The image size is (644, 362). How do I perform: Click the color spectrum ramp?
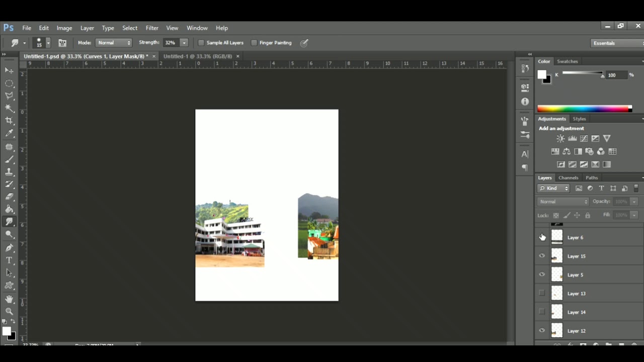[584, 109]
